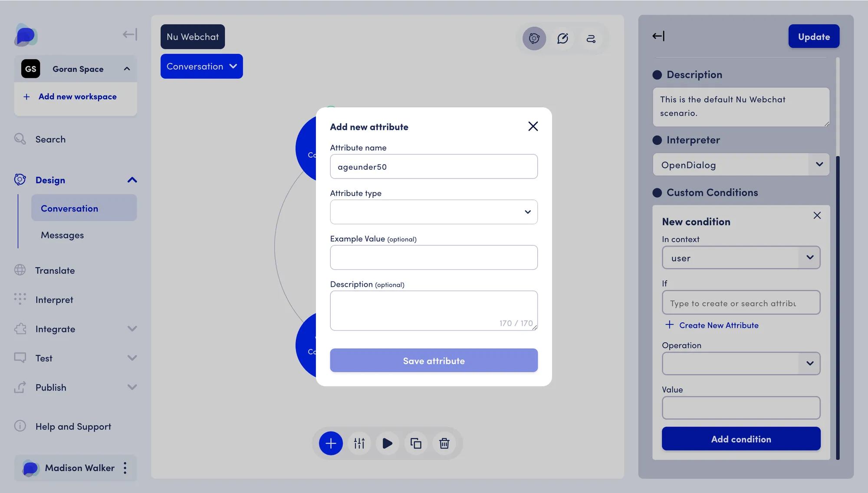This screenshot has height=493, width=868.
Task: Click the Attribute name input field
Action: pyautogui.click(x=434, y=166)
